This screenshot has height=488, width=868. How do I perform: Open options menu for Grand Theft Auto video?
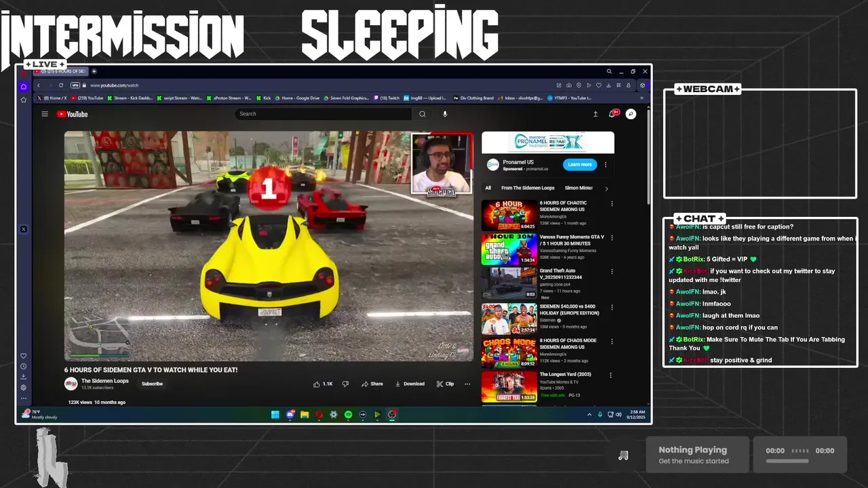pos(612,272)
